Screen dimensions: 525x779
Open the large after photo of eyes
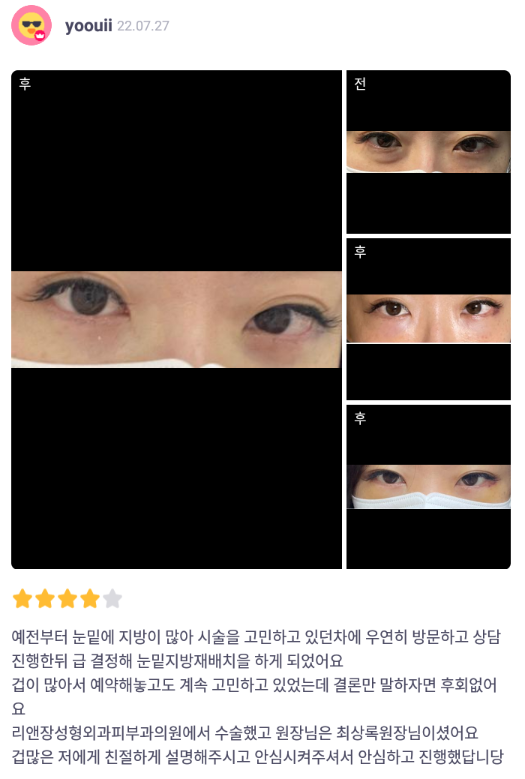pyautogui.click(x=176, y=319)
